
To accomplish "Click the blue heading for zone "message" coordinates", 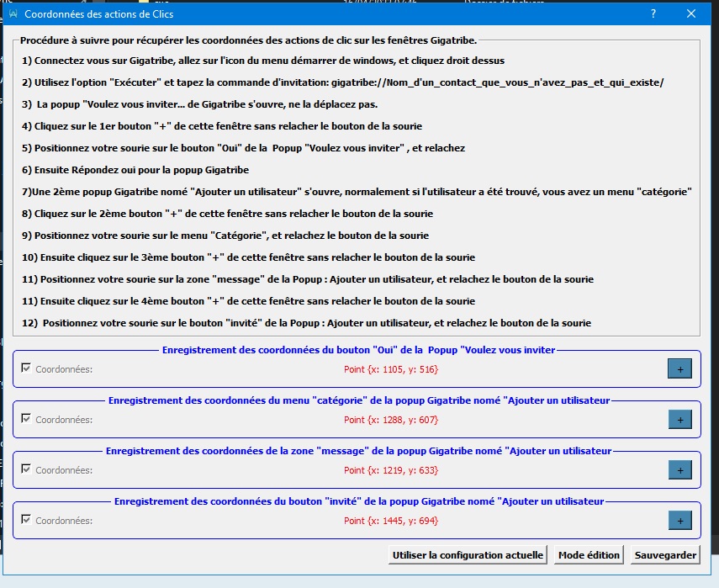I will click(358, 451).
